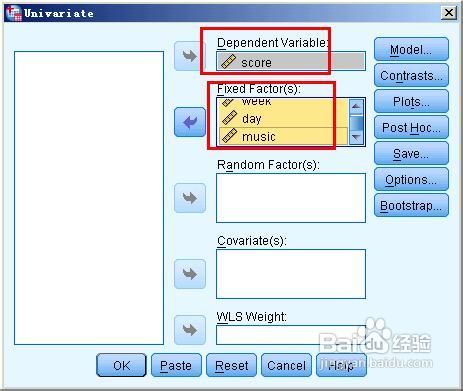Open the Options... dialog

coord(411,180)
